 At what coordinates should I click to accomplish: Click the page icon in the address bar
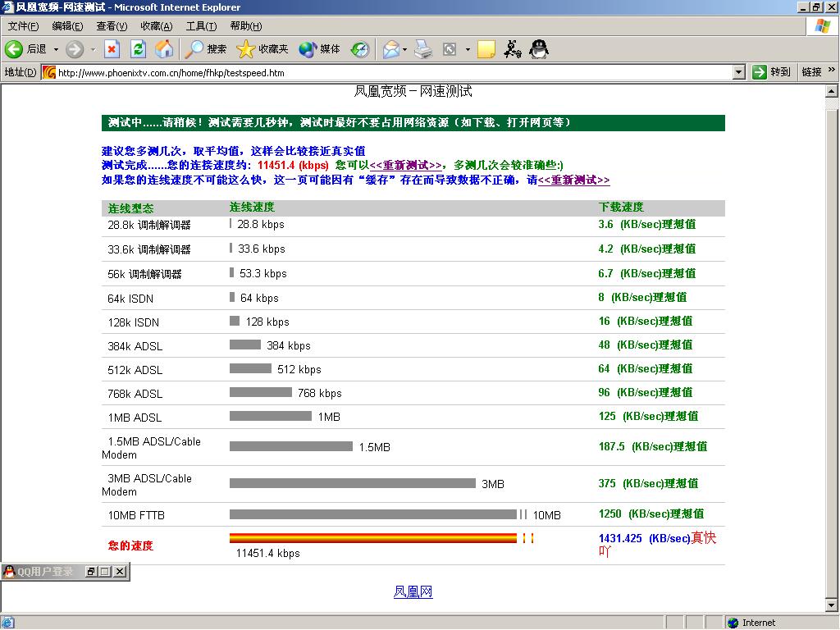(48, 72)
